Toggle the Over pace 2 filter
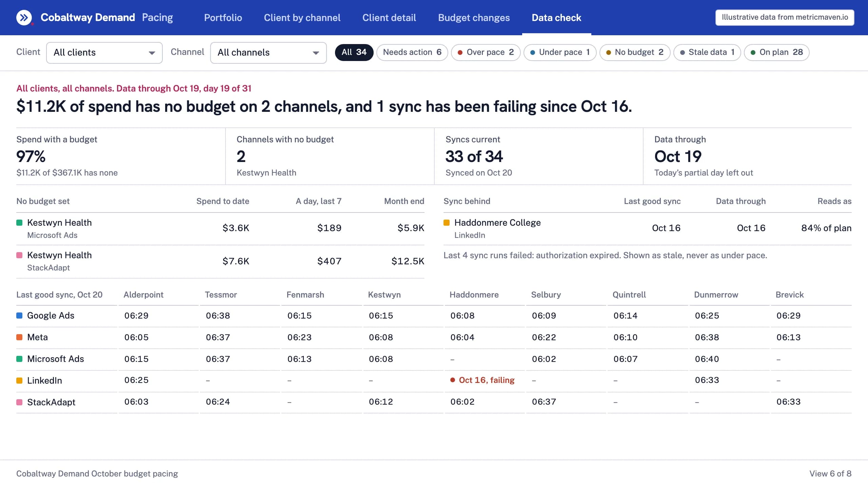The image size is (868, 488). (486, 52)
